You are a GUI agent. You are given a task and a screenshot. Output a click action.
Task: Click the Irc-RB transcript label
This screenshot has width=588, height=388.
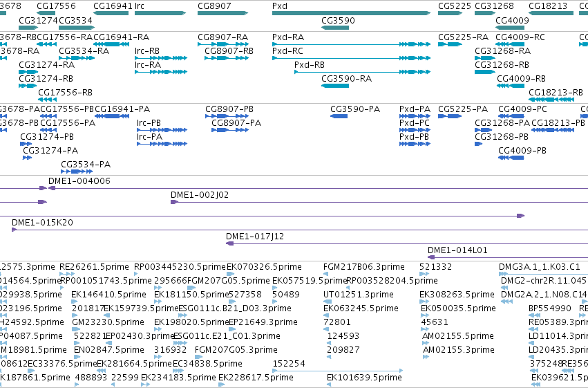tap(147, 51)
